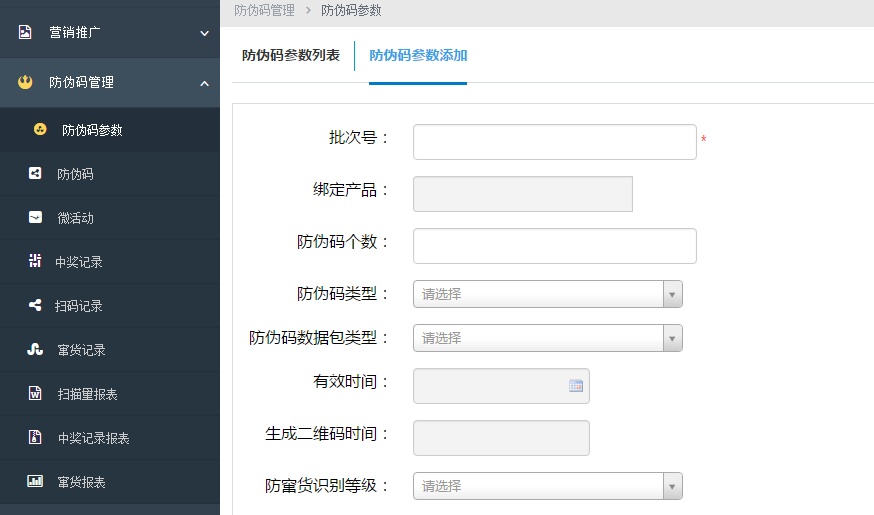Switch to the 防伪码参数列表 tab
This screenshot has height=515, width=874.
(x=291, y=55)
